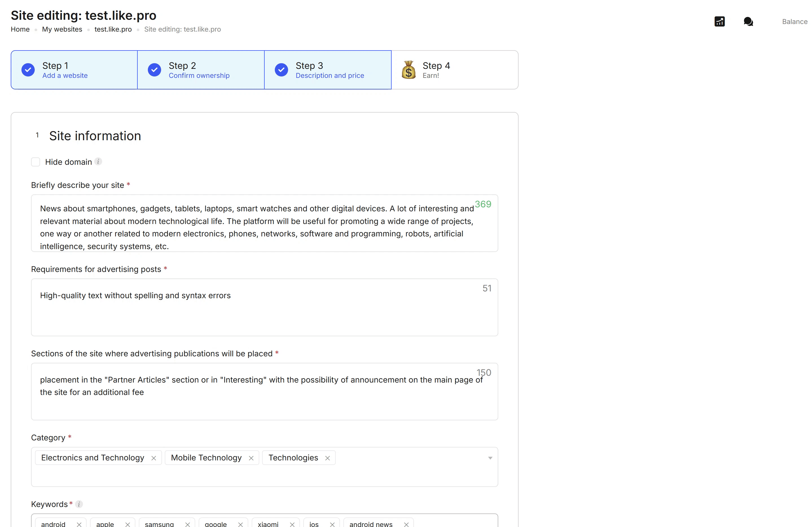Open the statistics chart icon
The image size is (812, 527).
(719, 21)
